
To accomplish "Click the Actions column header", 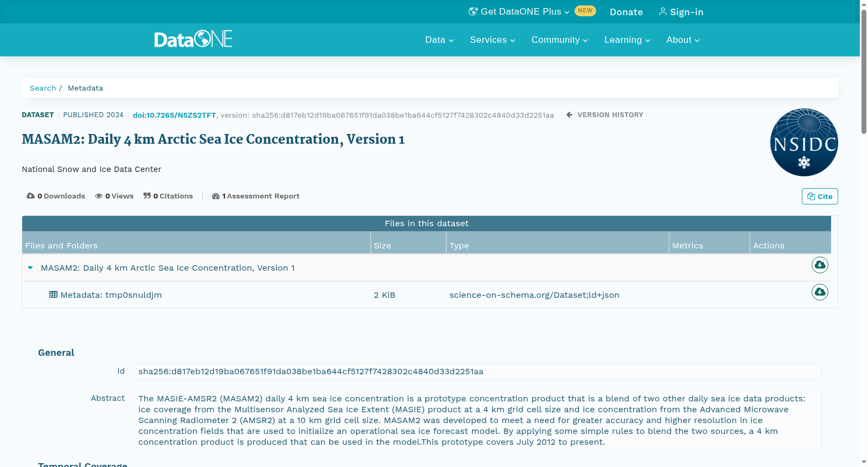I will [790, 243].
